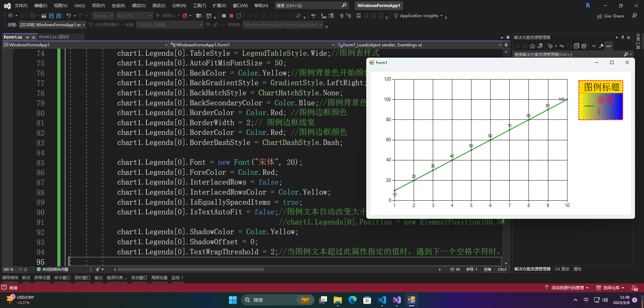Viewport: 644px width, 308px height.
Task: Show hidden system tray icons
Action: (576, 300)
